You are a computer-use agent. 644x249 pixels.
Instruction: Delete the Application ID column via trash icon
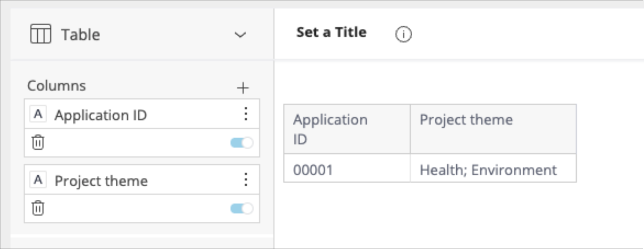click(x=38, y=142)
